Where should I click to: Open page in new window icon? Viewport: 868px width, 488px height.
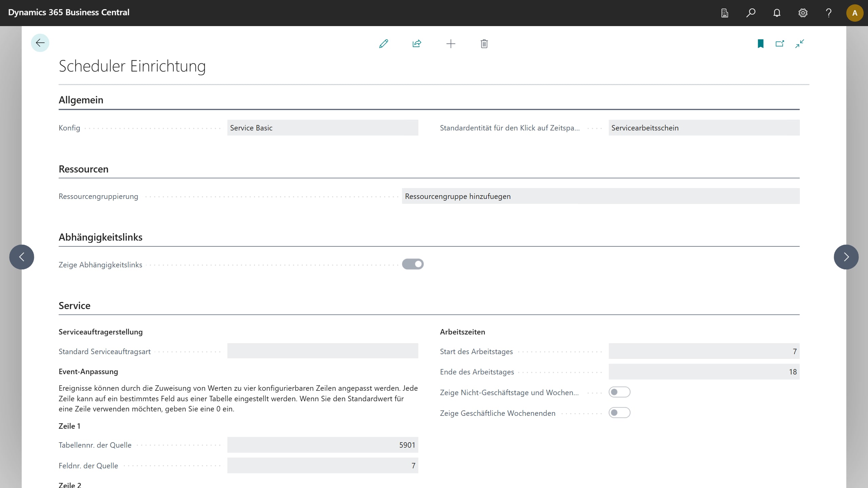pos(780,44)
